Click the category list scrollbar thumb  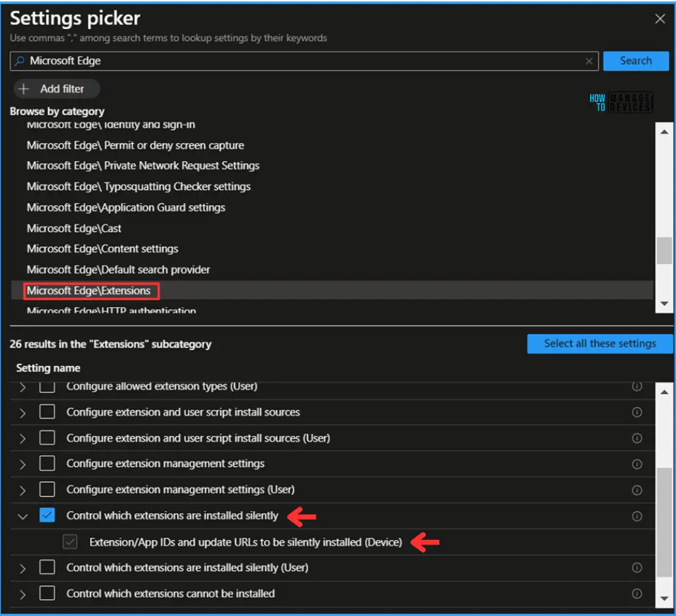[664, 250]
